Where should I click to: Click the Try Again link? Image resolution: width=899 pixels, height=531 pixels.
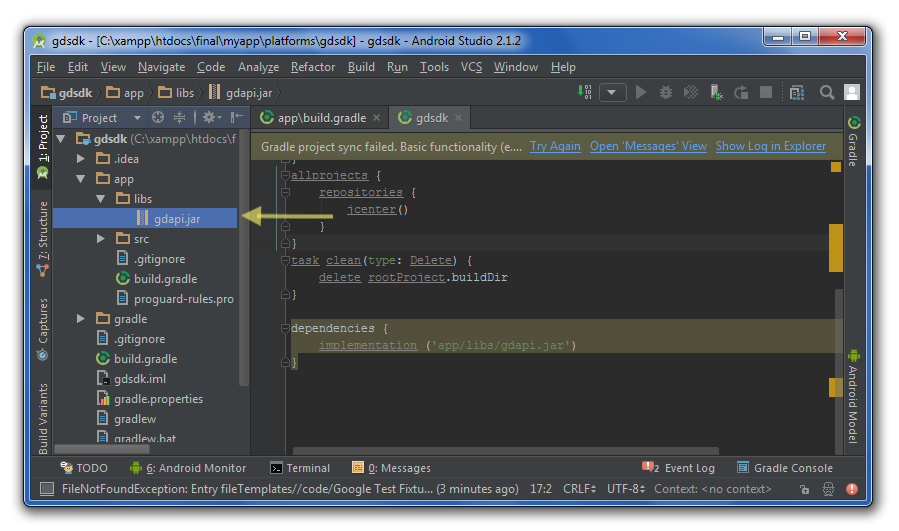(555, 146)
